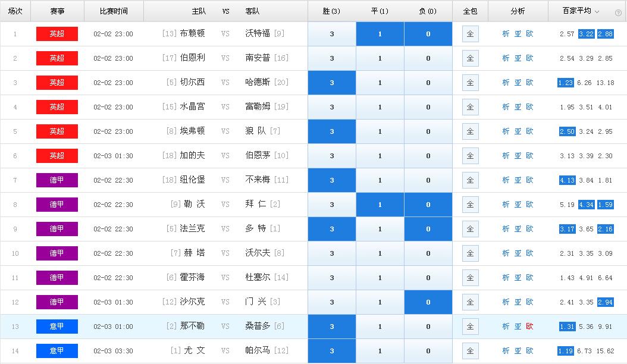627x364 pixels.
Task: Click 全 button for 布赖顿 match row
Action: (x=470, y=34)
